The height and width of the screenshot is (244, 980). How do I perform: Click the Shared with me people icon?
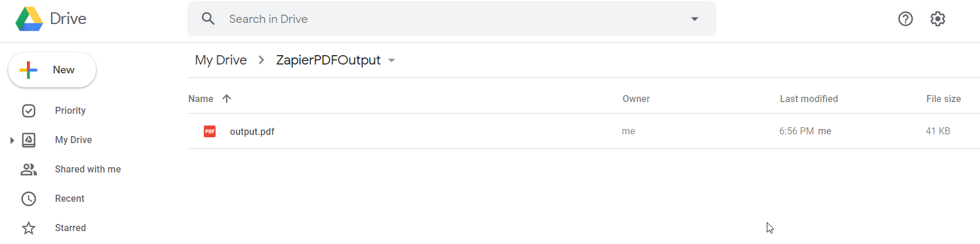pos(29,170)
